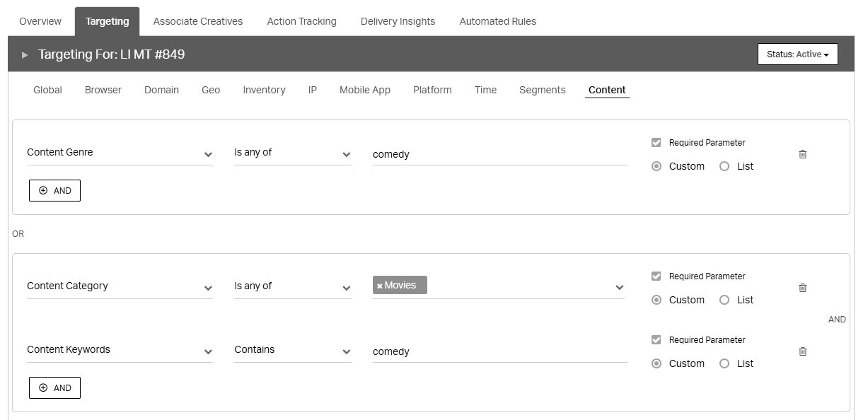Toggle Required Parameter checkbox for Content Category
The height and width of the screenshot is (420, 868).
pos(656,276)
